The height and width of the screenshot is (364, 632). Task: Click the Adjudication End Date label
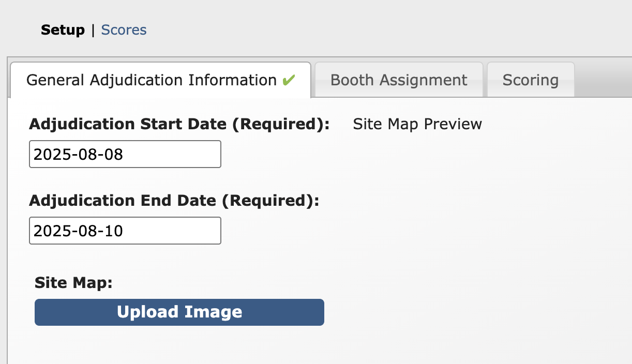(x=174, y=201)
